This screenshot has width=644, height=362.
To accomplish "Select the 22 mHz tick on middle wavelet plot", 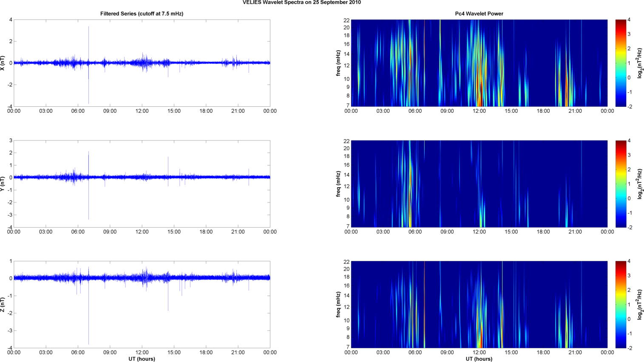I will (x=346, y=141).
